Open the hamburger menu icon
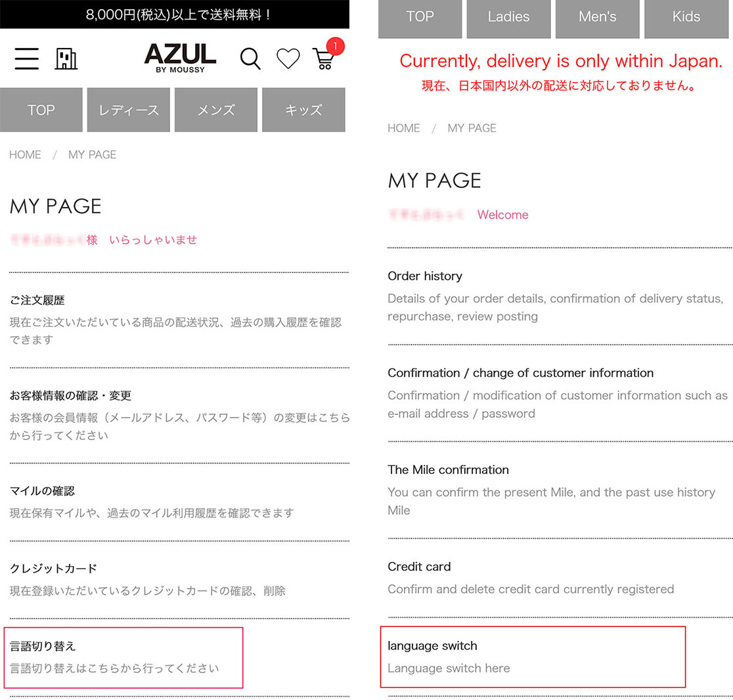Screen dimensions: 733x700 [x=26, y=58]
